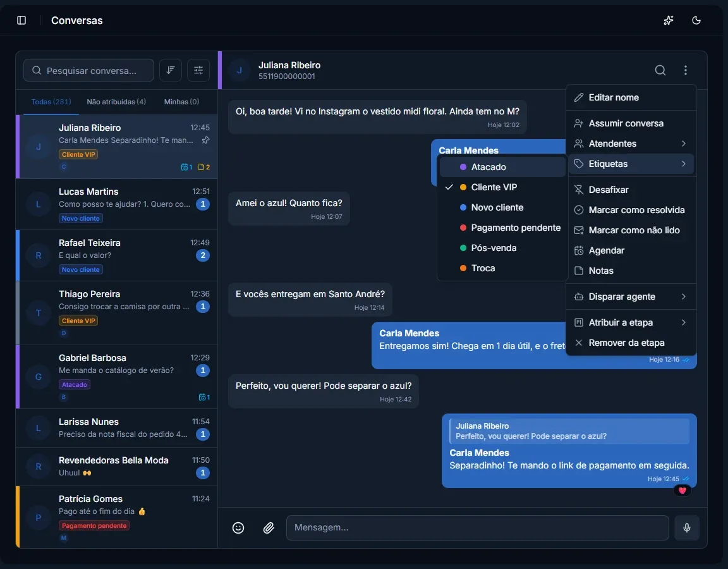Click the schedule counter on Gabriel Barbosa's conversation

(204, 397)
